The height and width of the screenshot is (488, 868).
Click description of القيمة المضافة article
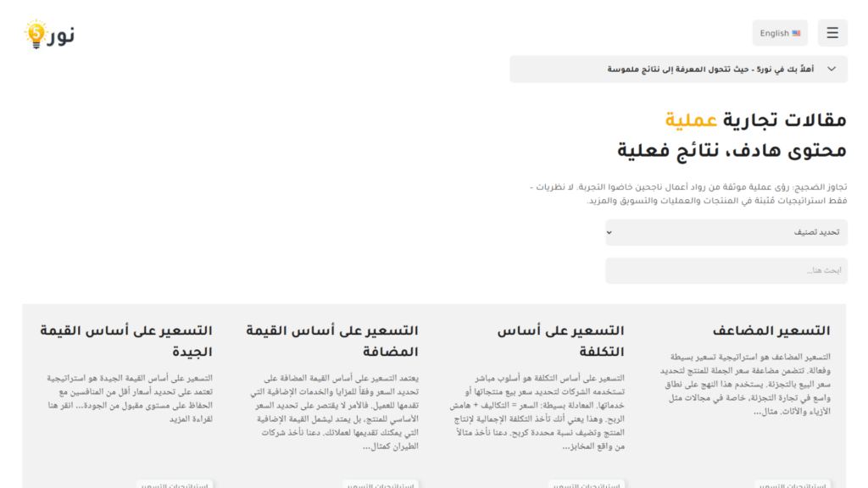pos(334,412)
